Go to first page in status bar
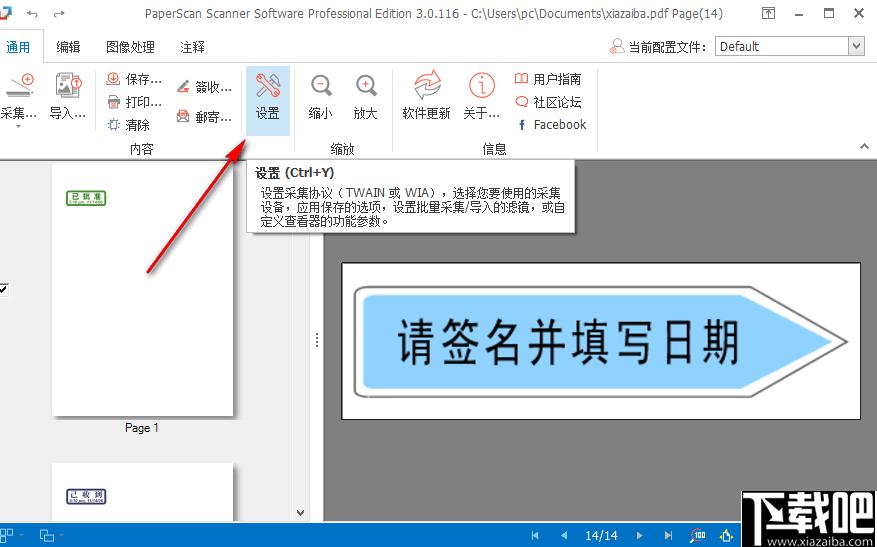The width and height of the screenshot is (877, 547). [x=535, y=535]
